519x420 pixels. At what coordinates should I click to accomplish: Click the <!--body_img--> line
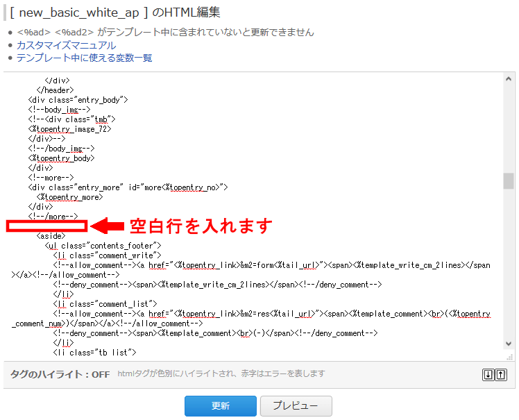59,109
